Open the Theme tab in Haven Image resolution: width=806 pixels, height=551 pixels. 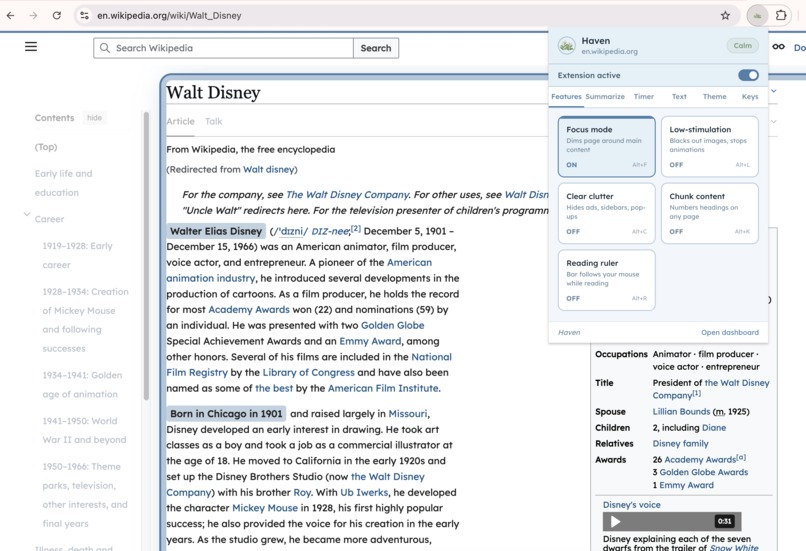[x=715, y=97]
